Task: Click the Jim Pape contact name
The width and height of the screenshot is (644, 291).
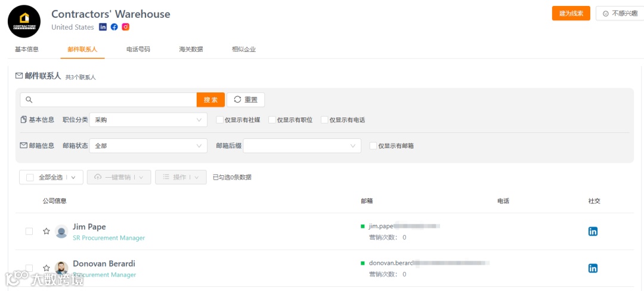Action: tap(89, 227)
